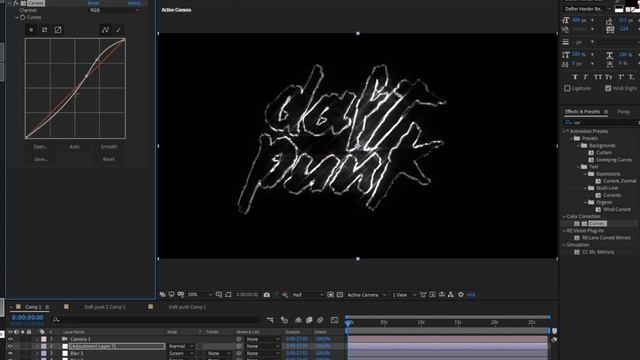Uncheck the Hindi Digits checkbox
The height and width of the screenshot is (360, 640).
pos(608,88)
